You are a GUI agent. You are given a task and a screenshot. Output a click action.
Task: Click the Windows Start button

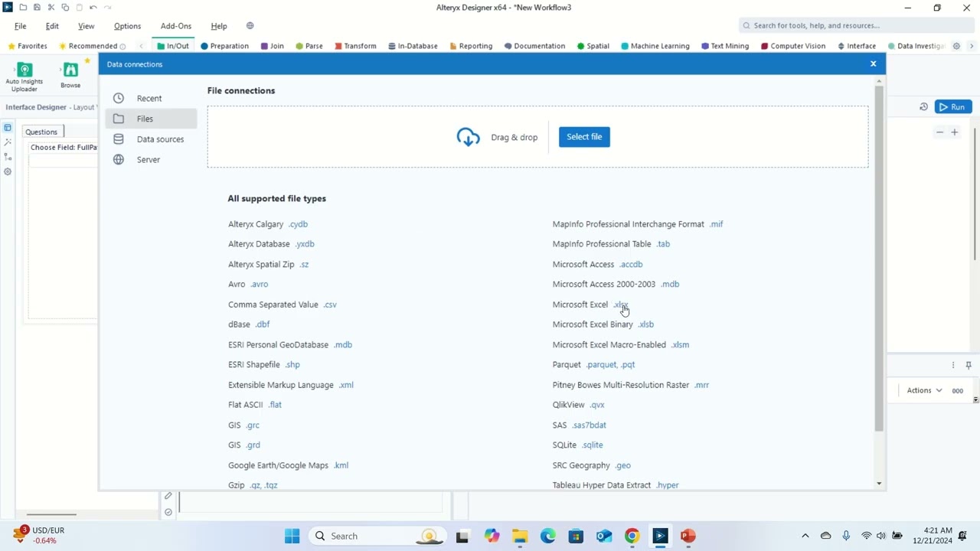(292, 536)
